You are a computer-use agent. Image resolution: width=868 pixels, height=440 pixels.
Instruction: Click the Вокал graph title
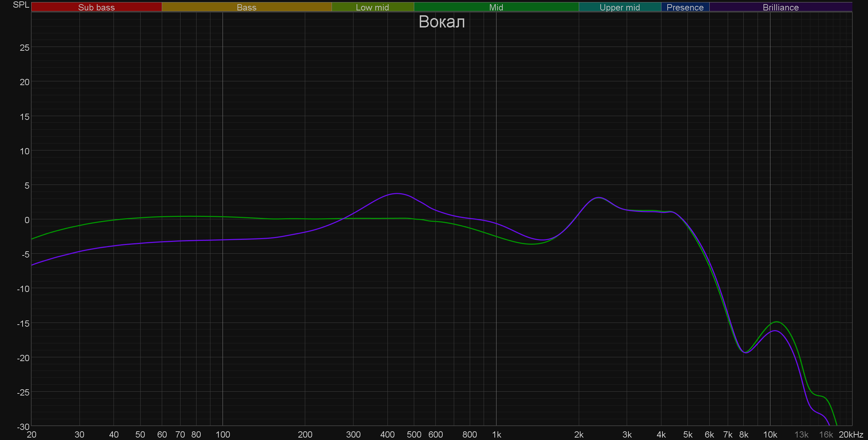coord(441,22)
